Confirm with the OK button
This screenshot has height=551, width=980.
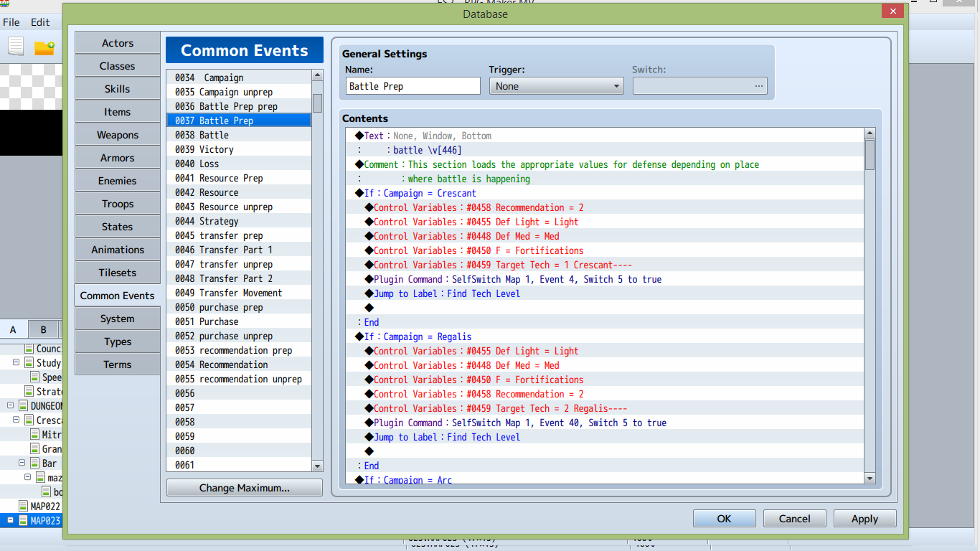point(725,519)
